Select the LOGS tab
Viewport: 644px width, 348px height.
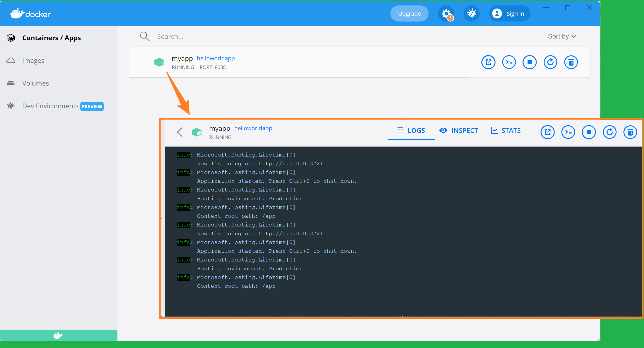coord(411,130)
